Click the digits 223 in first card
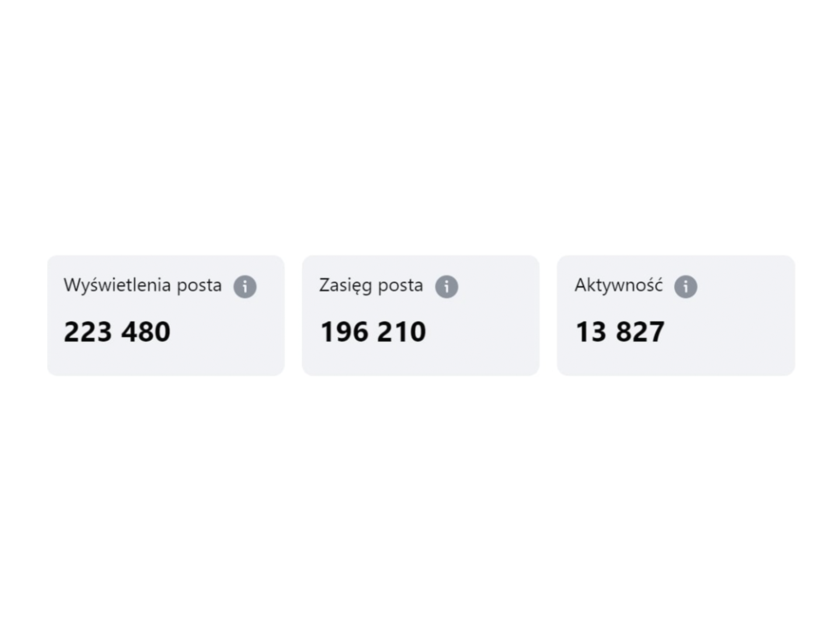Screen dimensions: 840x630 pyautogui.click(x=88, y=331)
